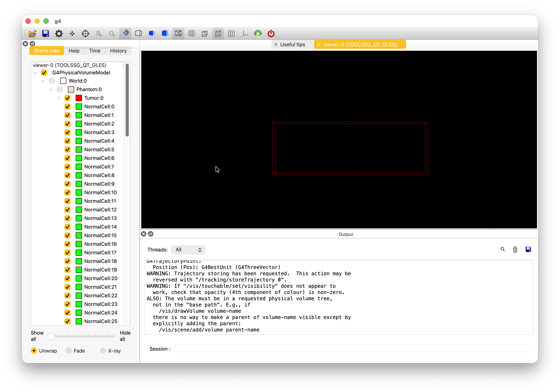Enable hidden line removal outline box icon

139,33
